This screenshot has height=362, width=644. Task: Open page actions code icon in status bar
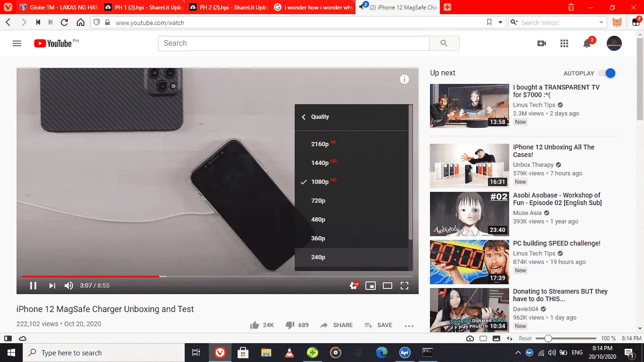coord(510,338)
